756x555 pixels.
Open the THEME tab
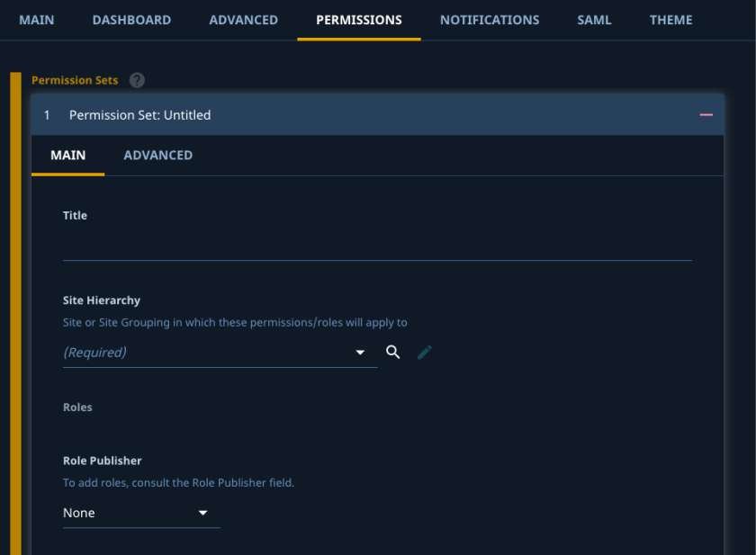(671, 20)
